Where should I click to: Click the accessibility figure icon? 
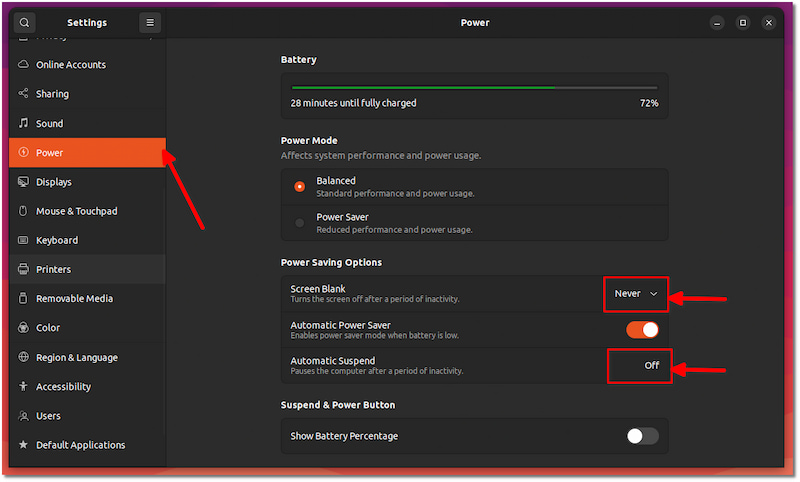[x=23, y=386]
